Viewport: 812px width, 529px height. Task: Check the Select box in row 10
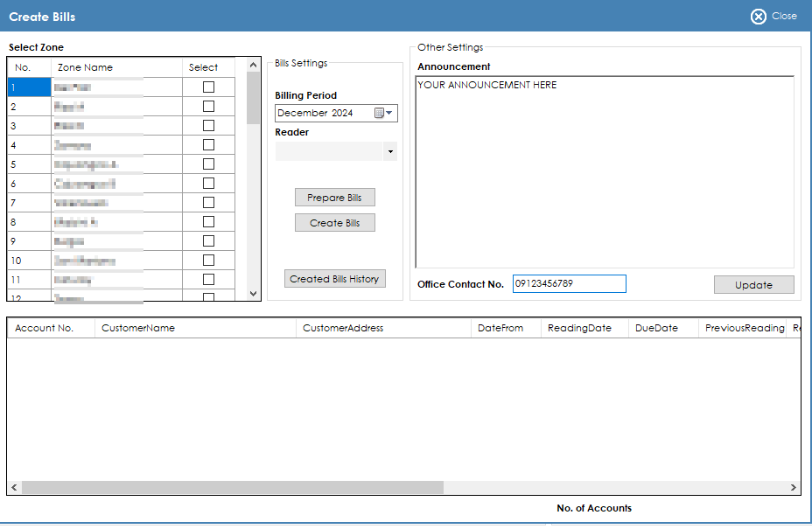[208, 260]
